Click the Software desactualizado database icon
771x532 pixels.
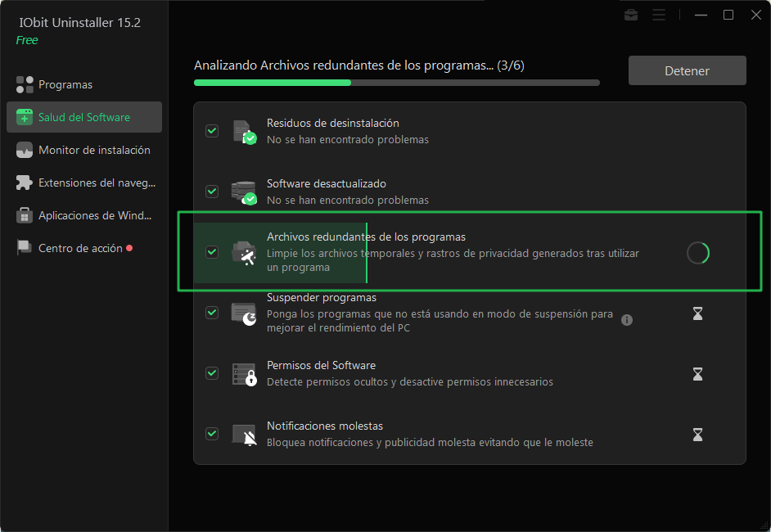[x=245, y=192]
